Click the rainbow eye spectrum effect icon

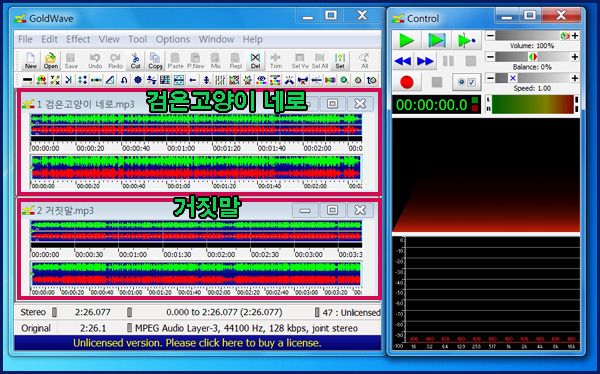261,80
